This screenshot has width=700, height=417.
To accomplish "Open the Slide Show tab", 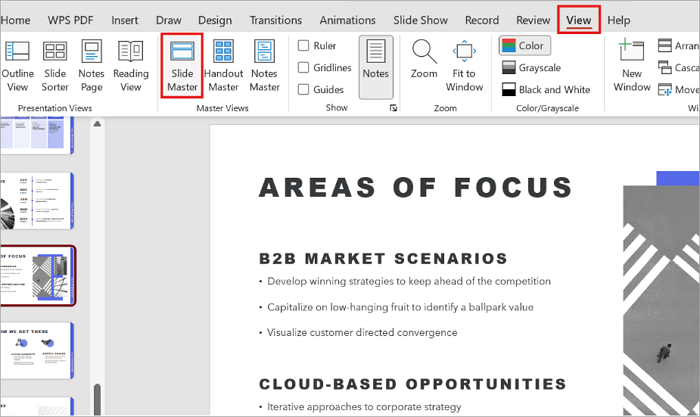I will coord(420,20).
